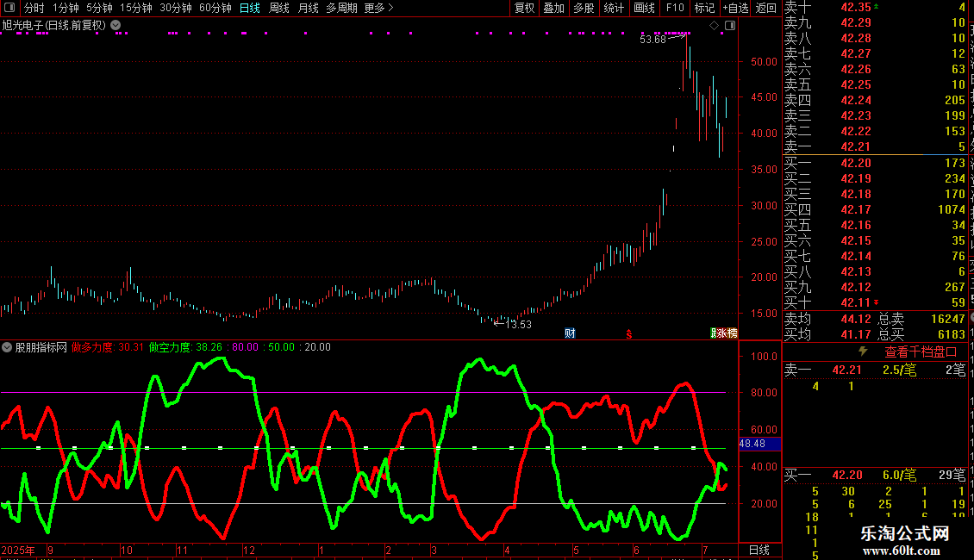Click the lightning bolt icon next to 查看千档盘口
974x560 pixels.
[x=863, y=352]
